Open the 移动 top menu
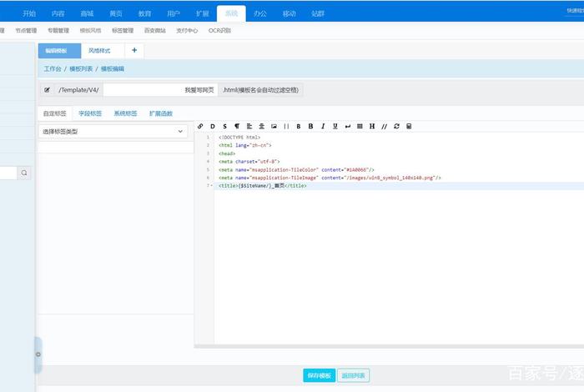Image resolution: width=584 pixels, height=392 pixels. (289, 14)
